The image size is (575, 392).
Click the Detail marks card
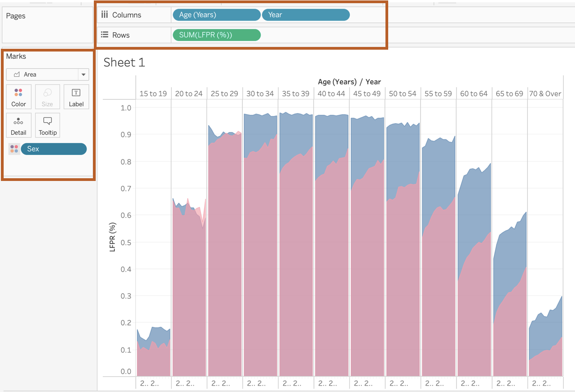[19, 125]
